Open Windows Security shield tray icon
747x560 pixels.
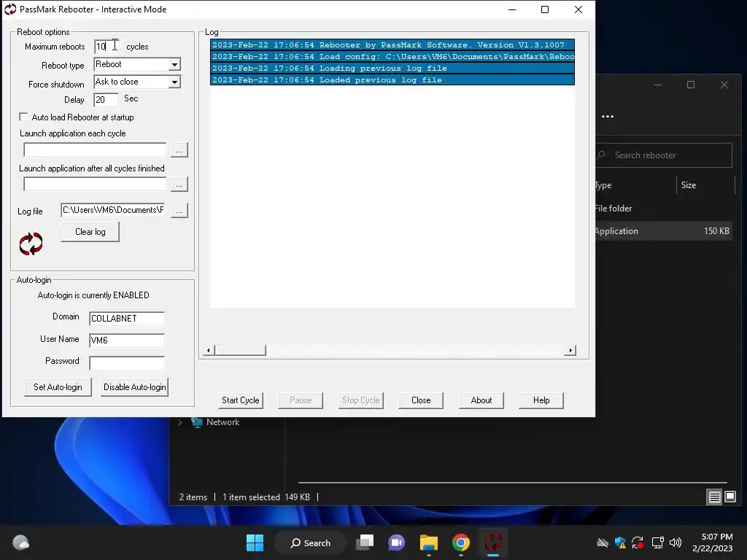coord(620,542)
